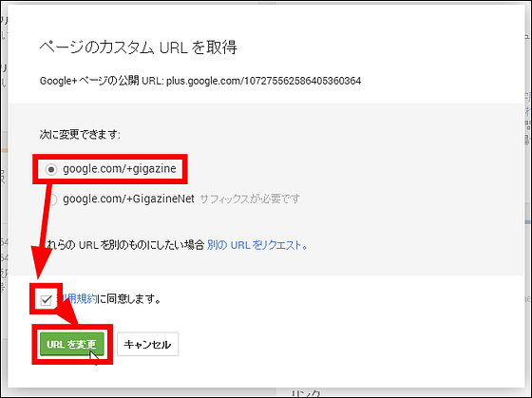Screen dimensions: 532x398
Task: Open the 利用規約 terms link
Action: click(x=77, y=299)
